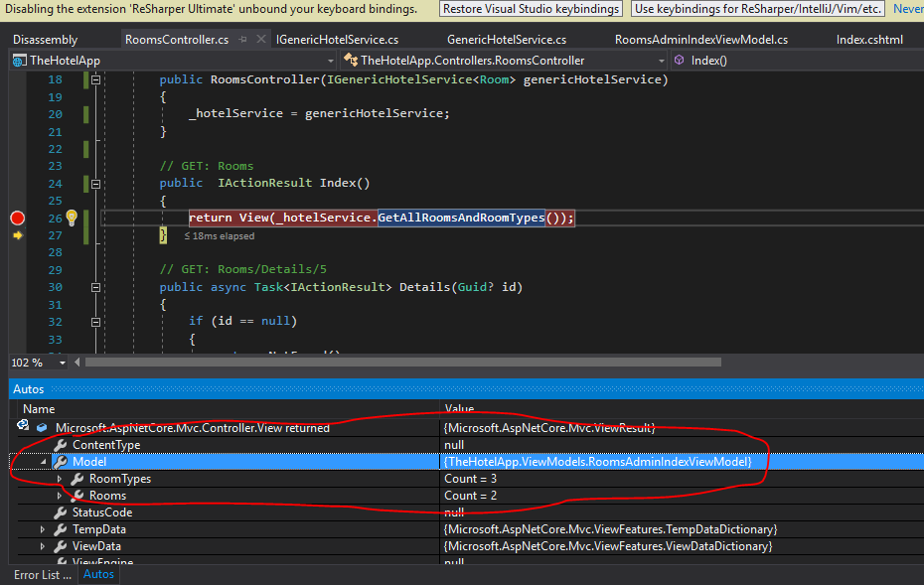Image resolution: width=924 pixels, height=585 pixels.
Task: Click the wrench icon beside ContentType
Action: coord(60,445)
